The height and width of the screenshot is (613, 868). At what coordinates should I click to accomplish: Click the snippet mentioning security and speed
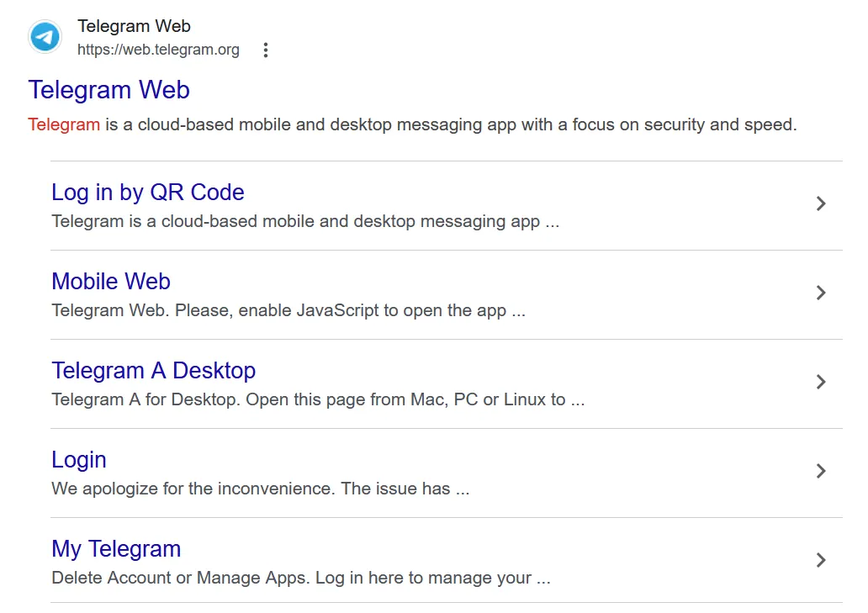pyautogui.click(x=412, y=125)
